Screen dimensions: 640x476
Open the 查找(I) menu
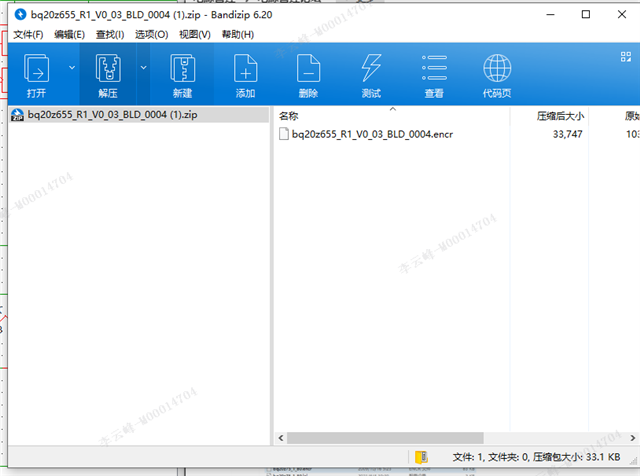[x=110, y=35]
